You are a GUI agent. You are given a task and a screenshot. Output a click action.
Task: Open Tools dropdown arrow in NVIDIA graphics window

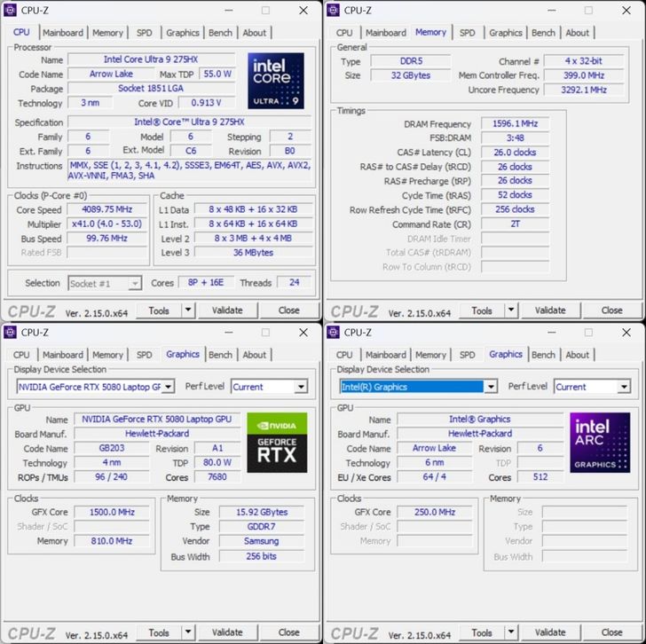188,632
